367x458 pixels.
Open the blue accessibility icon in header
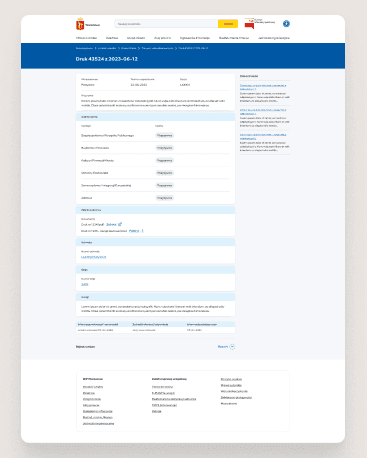tap(286, 24)
